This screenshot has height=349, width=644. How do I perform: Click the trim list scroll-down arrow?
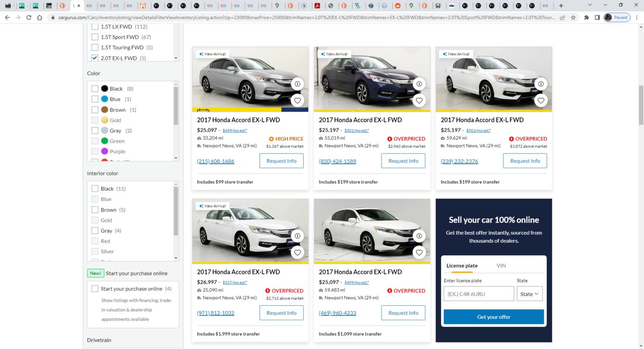coord(176,58)
